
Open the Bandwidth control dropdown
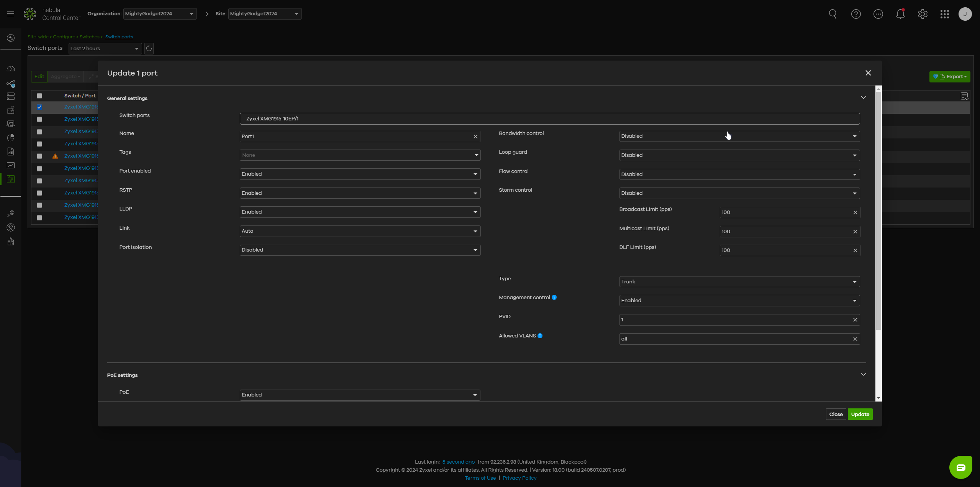(x=739, y=136)
